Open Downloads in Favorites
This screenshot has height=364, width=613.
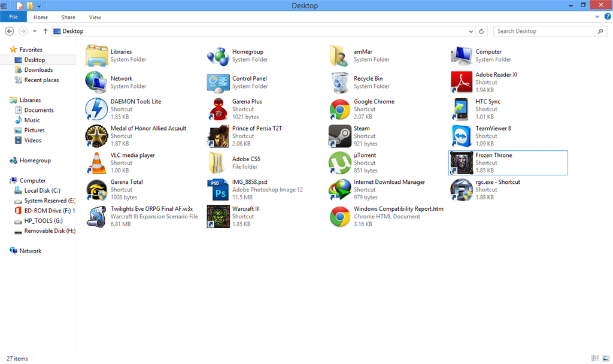[38, 70]
